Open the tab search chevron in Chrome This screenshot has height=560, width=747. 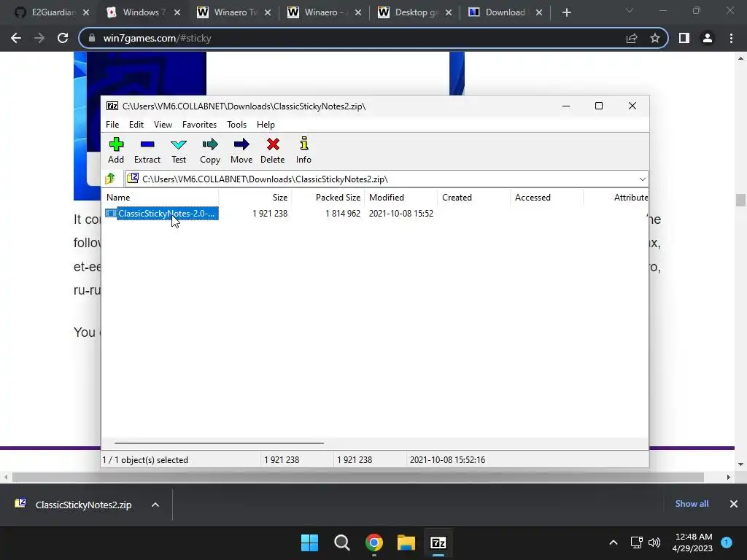tap(630, 10)
